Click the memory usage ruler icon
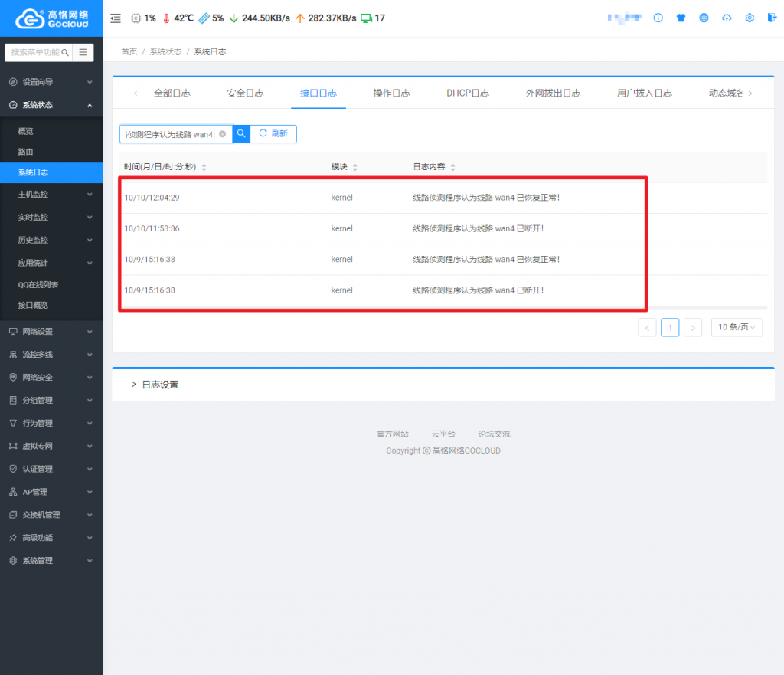This screenshot has width=784, height=675. [x=204, y=18]
